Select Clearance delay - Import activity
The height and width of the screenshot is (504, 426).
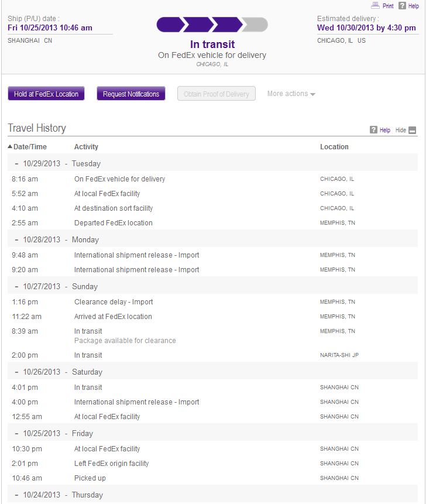point(114,302)
